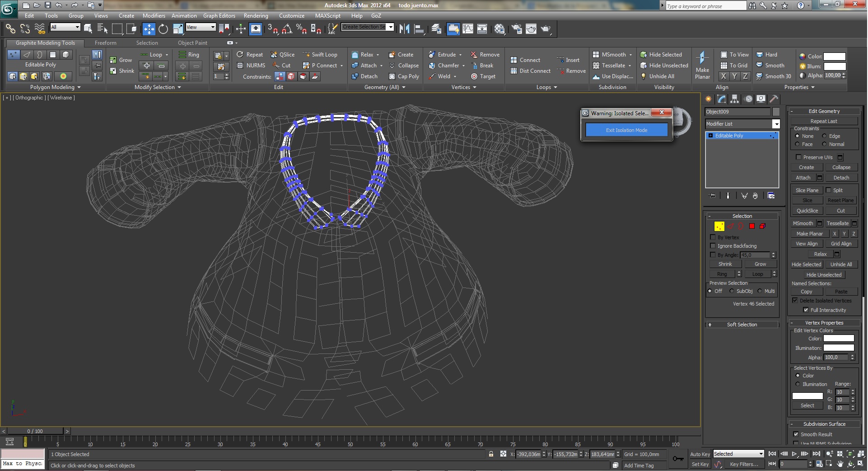Screen dimensions: 868x471
Task: Click QuickSlice in Edit Geometry
Action: click(x=807, y=211)
